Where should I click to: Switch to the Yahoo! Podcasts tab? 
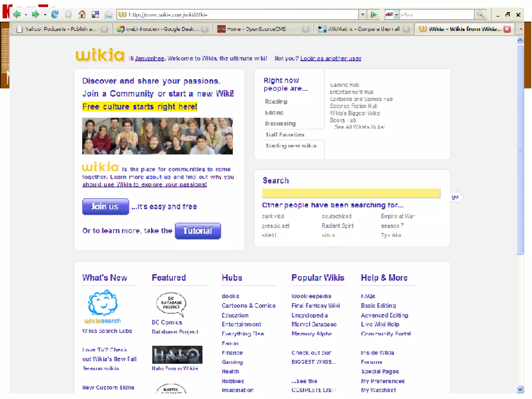tap(60, 29)
